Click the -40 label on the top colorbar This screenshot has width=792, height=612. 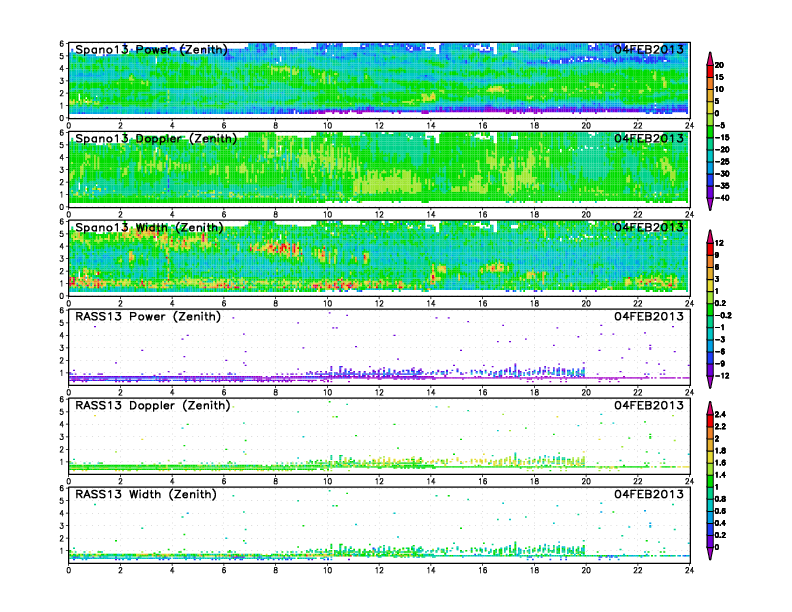(x=722, y=198)
